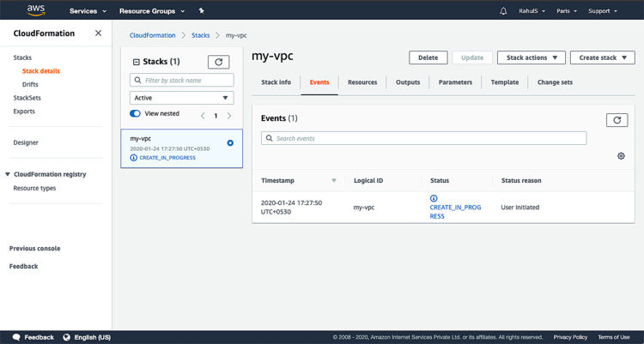Open the Template tab
The height and width of the screenshot is (344, 644).
[504, 82]
